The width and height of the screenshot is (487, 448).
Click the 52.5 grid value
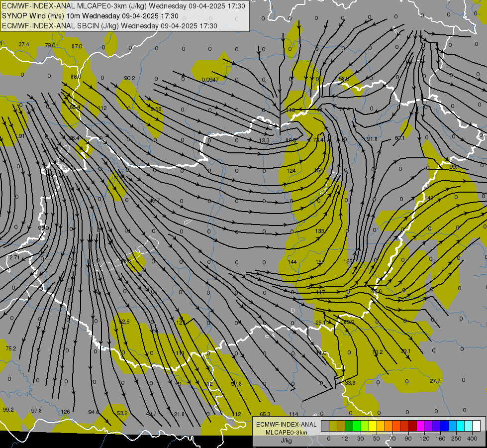click(x=124, y=322)
